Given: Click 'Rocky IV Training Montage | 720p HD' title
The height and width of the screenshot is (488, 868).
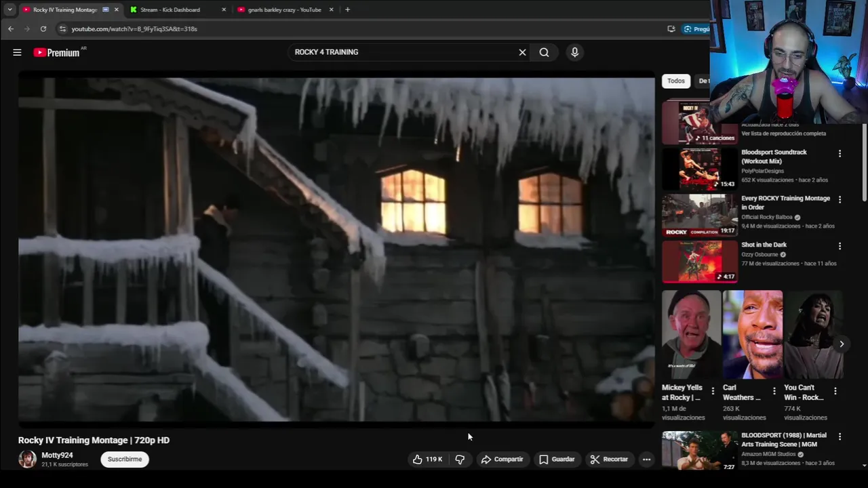Looking at the screenshot, I should [94, 440].
